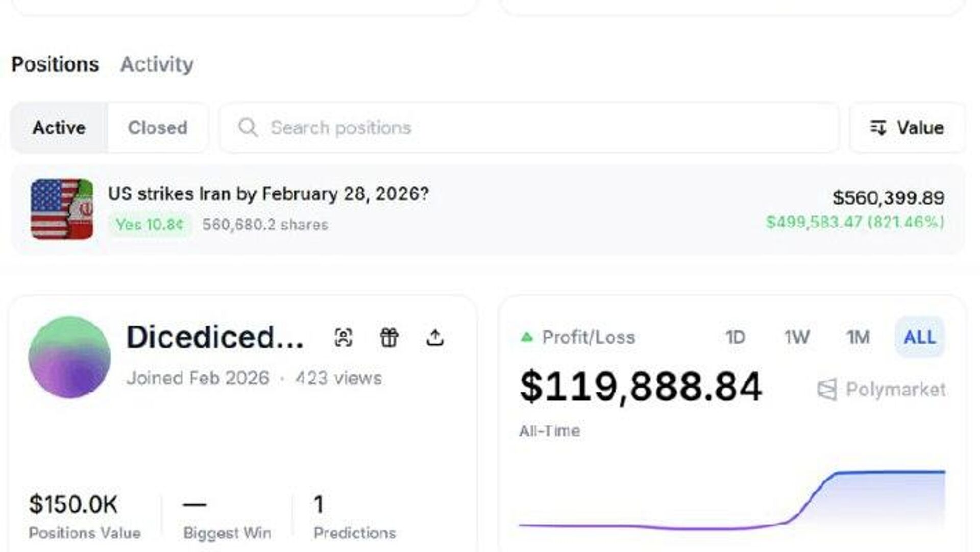Select the 1W profit timeframe
Image resolution: width=980 pixels, height=552 pixels.
click(x=796, y=337)
